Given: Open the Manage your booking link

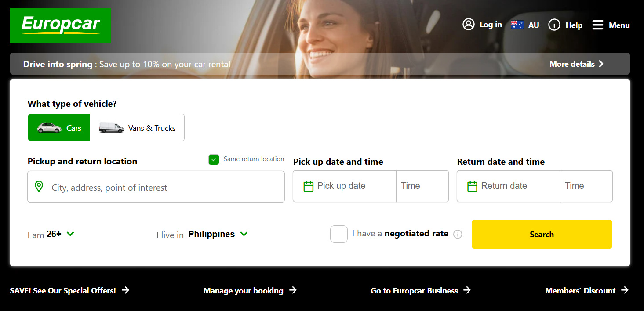Looking at the screenshot, I should click(250, 290).
